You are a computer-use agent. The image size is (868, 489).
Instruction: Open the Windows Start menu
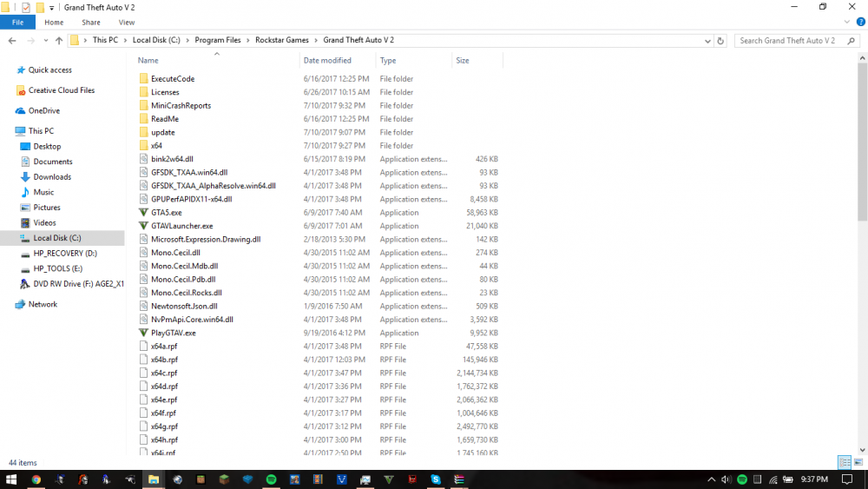tap(11, 479)
